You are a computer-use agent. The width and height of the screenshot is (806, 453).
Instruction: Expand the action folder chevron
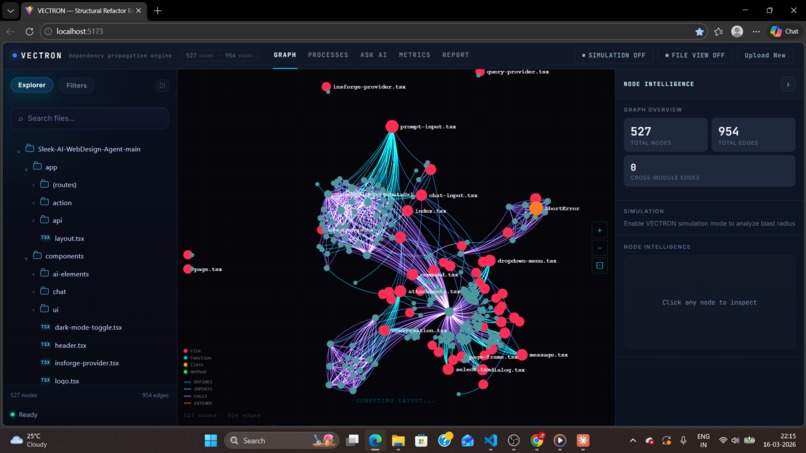tap(34, 203)
